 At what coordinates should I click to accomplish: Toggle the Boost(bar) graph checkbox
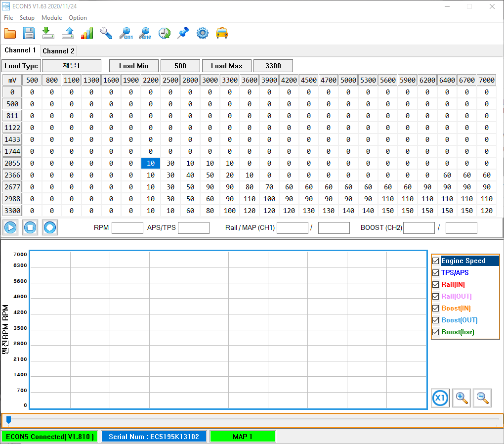(x=435, y=332)
